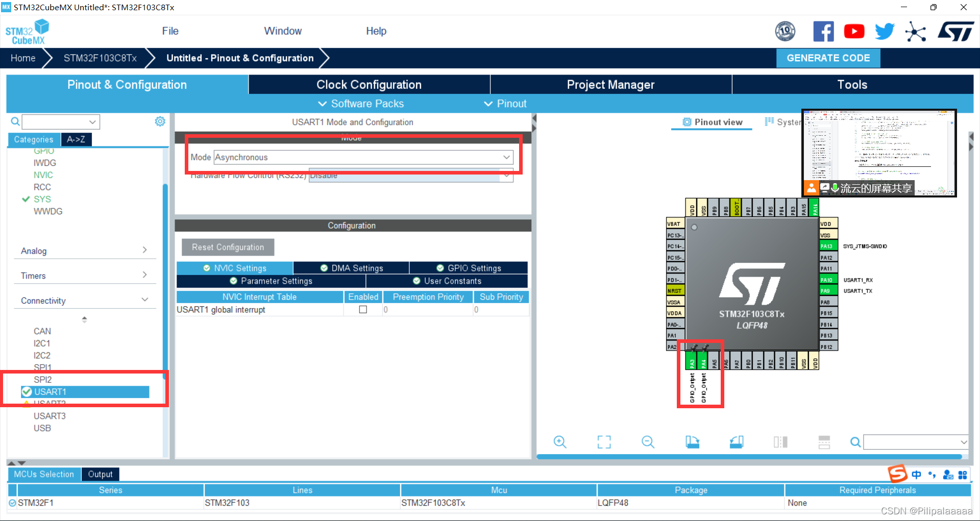Click the green PA10 pin on chip
The height and width of the screenshot is (521, 980).
tap(828, 280)
